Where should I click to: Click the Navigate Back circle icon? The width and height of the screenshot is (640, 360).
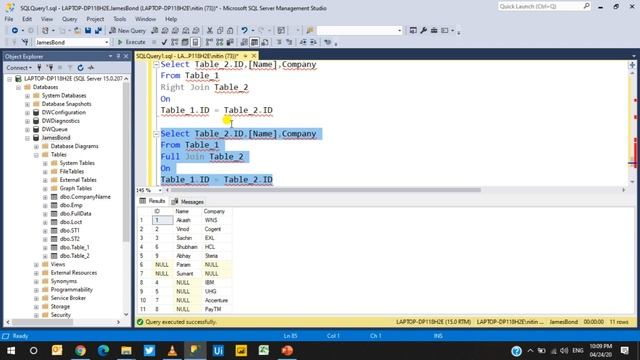tap(15, 31)
